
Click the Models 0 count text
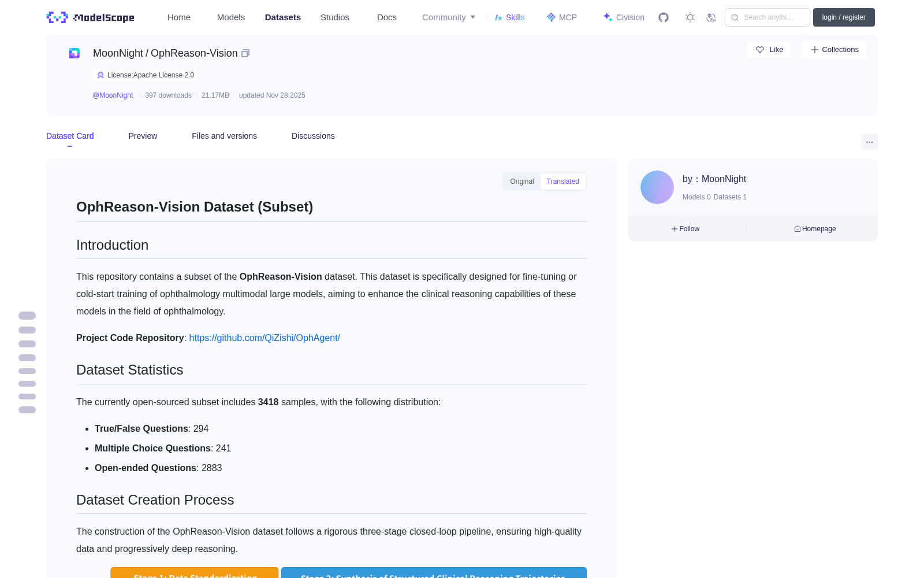click(696, 197)
